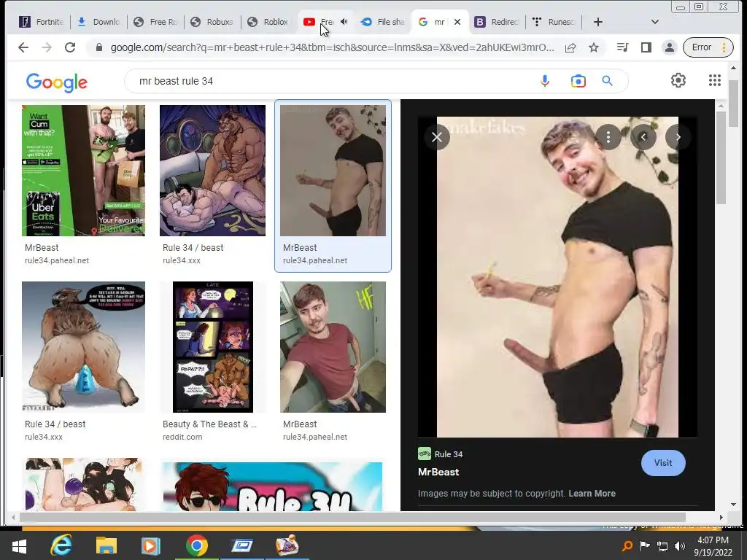Open the Google apps grid
Viewport: 747px width, 560px height.
[715, 80]
